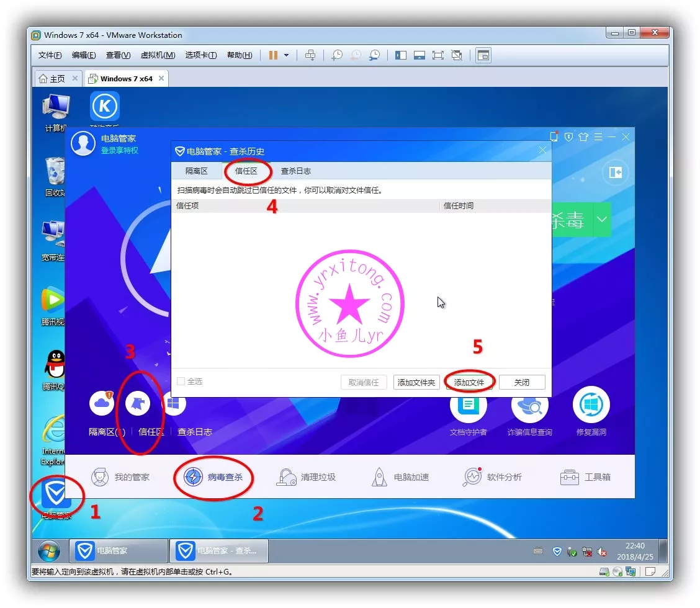
Task: Click the 隔离区 cloud icon
Action: (102, 404)
